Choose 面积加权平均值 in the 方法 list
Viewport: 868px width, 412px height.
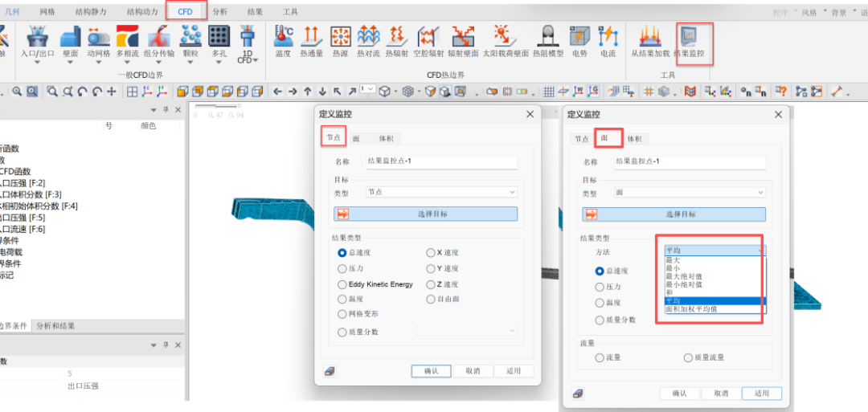(715, 309)
